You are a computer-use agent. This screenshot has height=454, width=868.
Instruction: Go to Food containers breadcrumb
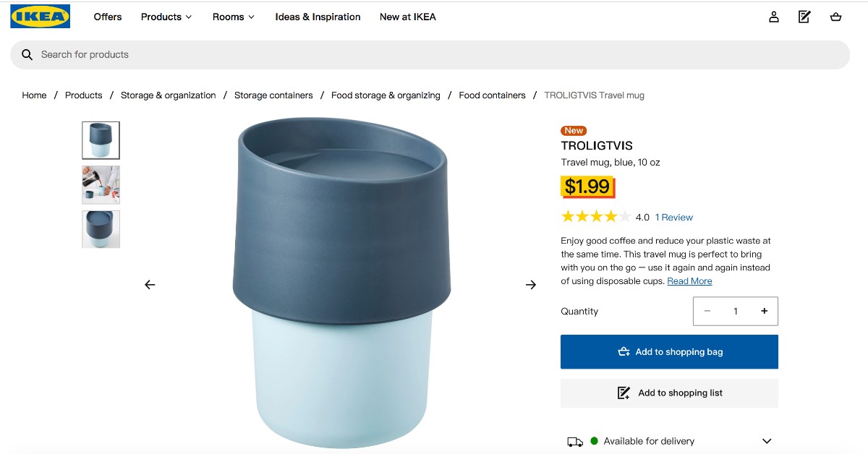(x=492, y=95)
